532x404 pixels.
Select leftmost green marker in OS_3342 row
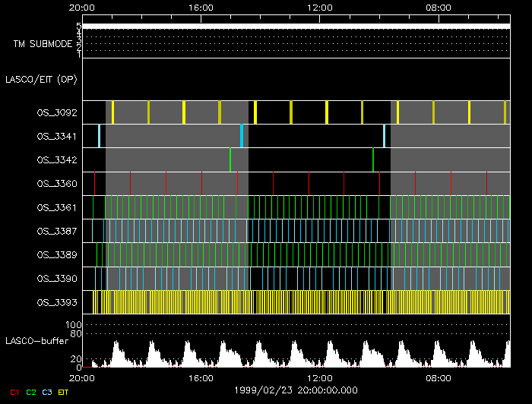click(x=230, y=159)
